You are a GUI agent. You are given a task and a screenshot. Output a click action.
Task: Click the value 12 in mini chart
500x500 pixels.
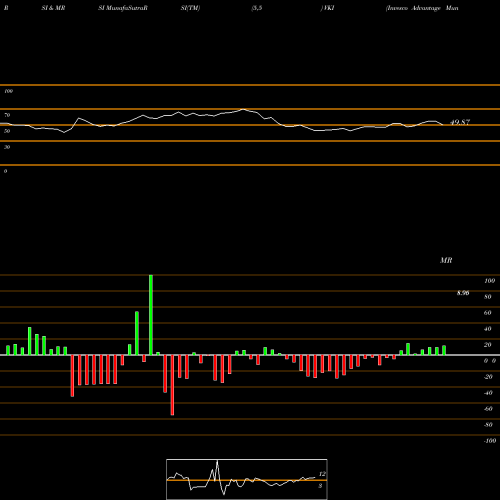point(322,474)
